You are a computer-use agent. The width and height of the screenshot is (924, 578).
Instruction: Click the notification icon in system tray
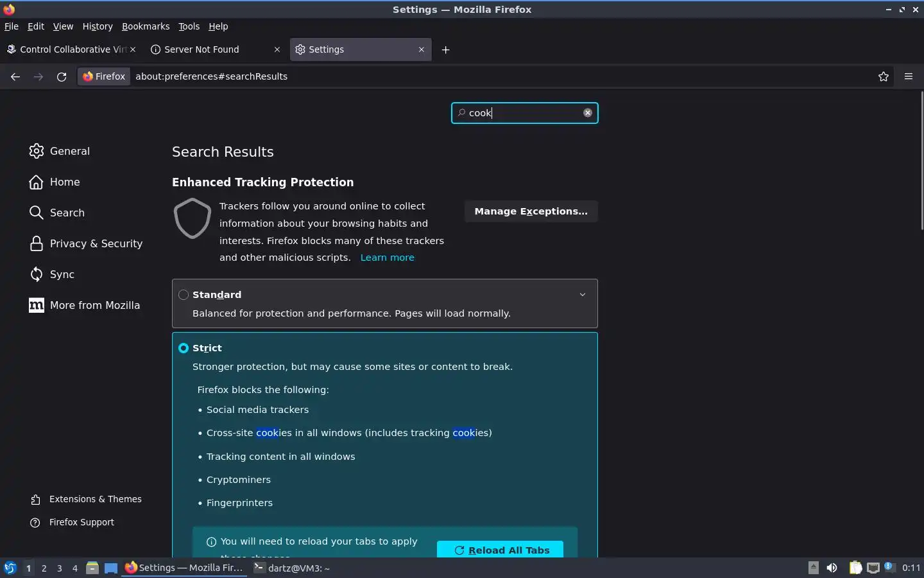click(x=889, y=567)
